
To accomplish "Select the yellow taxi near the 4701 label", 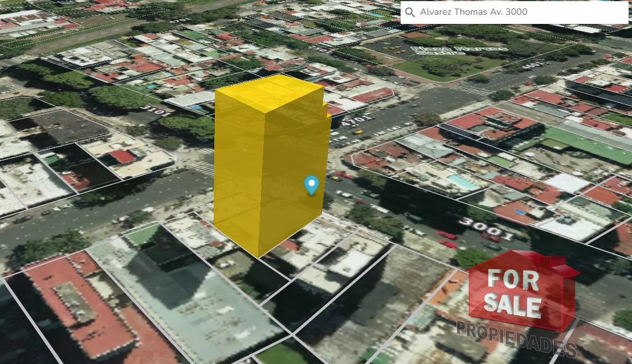I will click(x=357, y=132).
